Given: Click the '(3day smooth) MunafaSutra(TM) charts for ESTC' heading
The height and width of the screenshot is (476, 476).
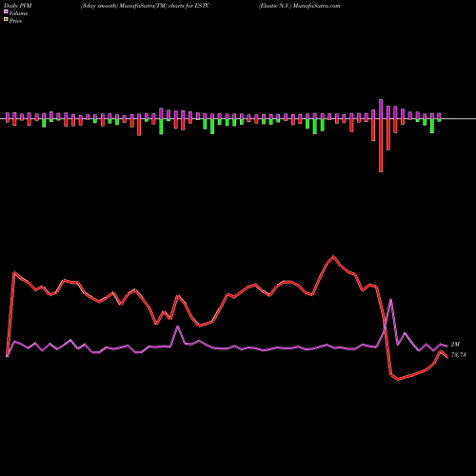Looking at the screenshot, I should (146, 6).
